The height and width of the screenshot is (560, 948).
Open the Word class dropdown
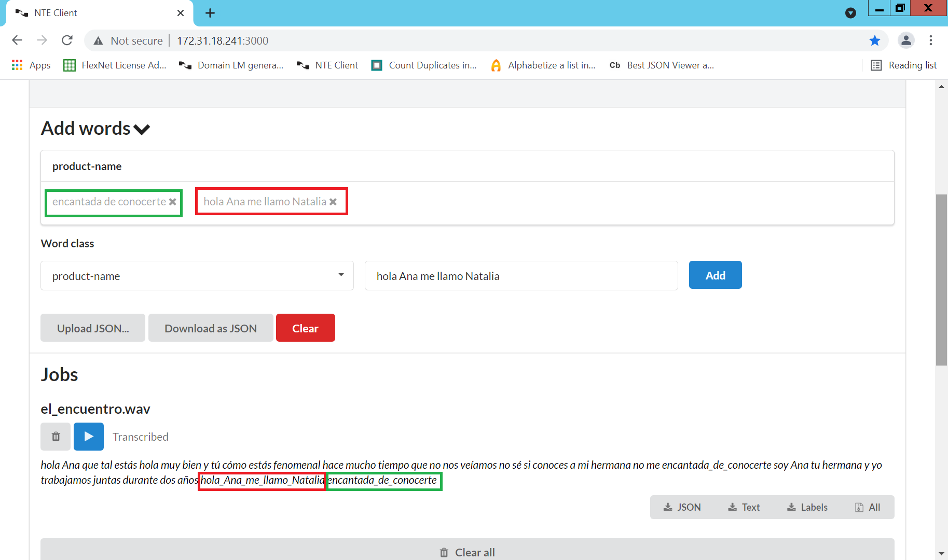[197, 276]
